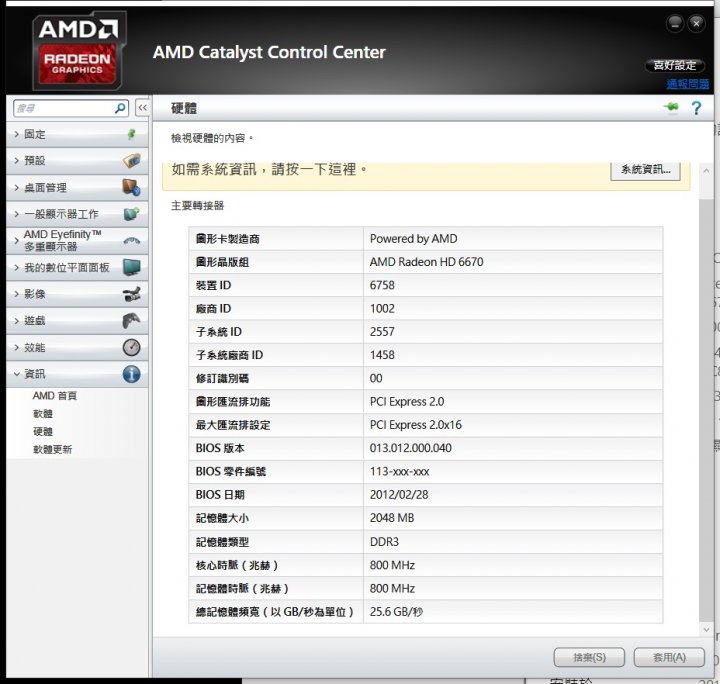Click the 我的數位平面面板 monitor icon
Screen dimensions: 720x684
point(132,267)
